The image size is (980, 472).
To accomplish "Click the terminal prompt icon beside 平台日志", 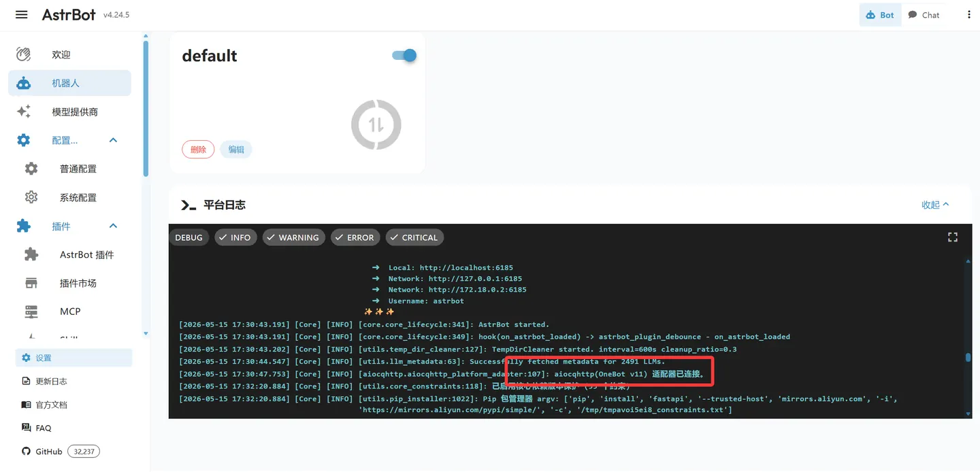I will [x=189, y=205].
